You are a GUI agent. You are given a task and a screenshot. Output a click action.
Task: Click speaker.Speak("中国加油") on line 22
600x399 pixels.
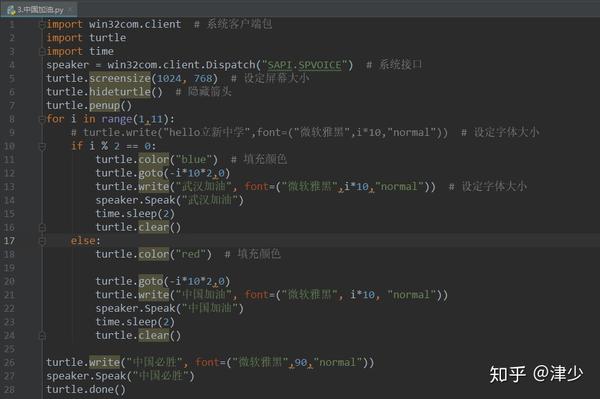point(170,309)
